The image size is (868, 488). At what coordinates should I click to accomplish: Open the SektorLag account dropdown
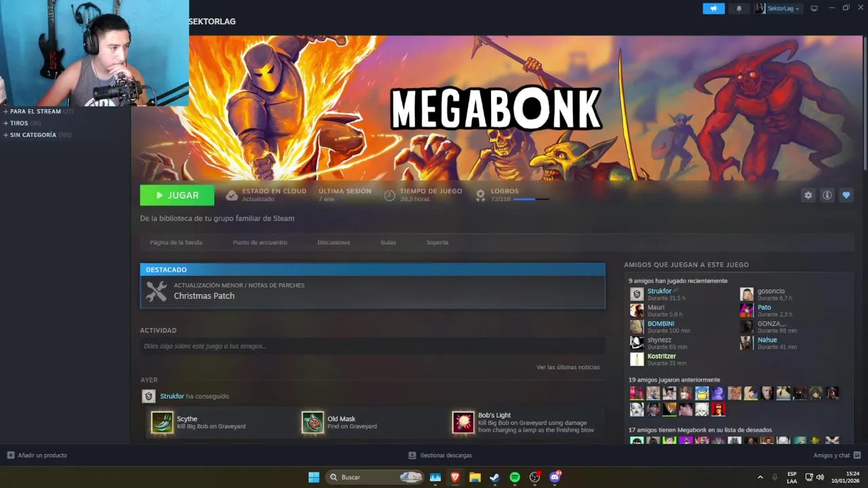[x=778, y=8]
